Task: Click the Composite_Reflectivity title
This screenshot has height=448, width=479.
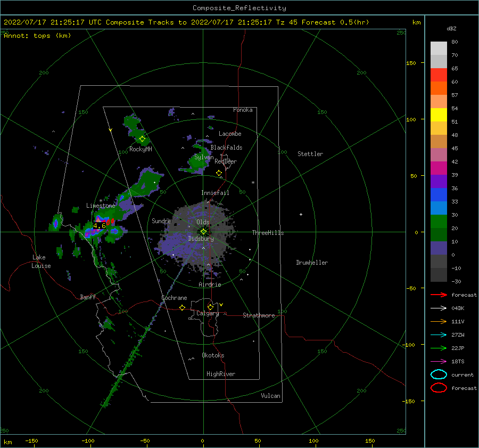Action: pyautogui.click(x=240, y=8)
